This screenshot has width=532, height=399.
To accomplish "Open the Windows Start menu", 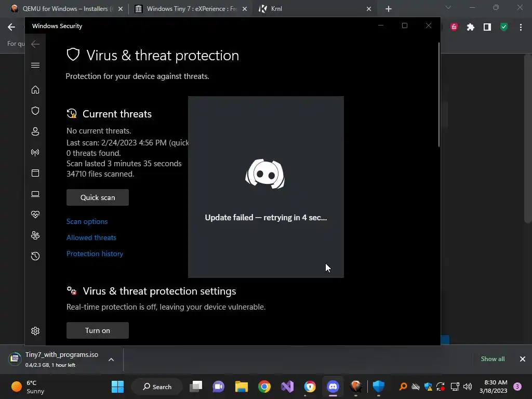I will [x=118, y=387].
